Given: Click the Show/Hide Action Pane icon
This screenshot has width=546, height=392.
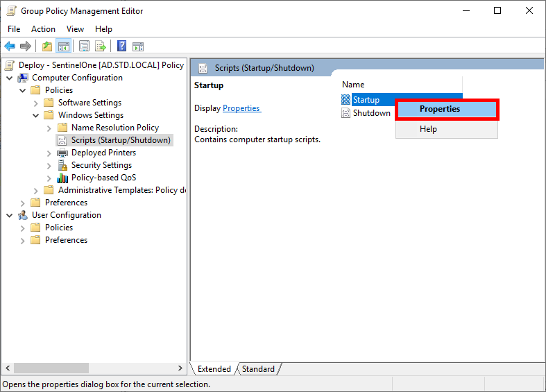Looking at the screenshot, I should pyautogui.click(x=138, y=46).
